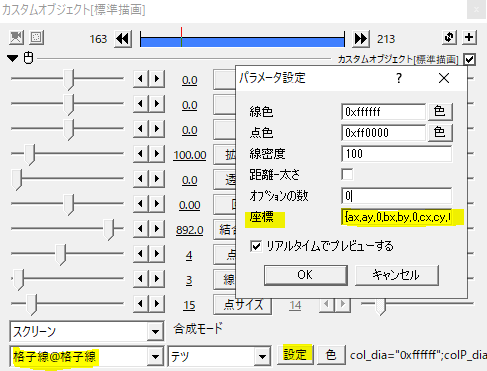Increase third row 0.0 value with right arrow
This screenshot has width=487, height=371.
[x=157, y=129]
